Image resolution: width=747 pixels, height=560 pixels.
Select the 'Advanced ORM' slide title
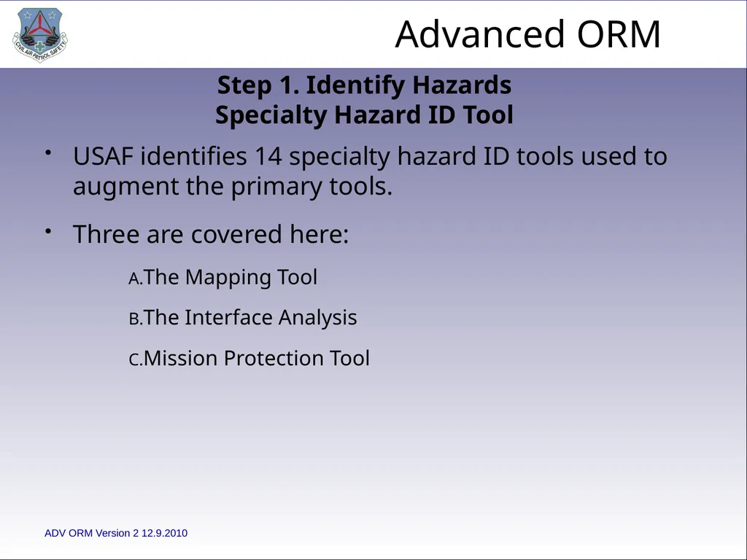coord(528,34)
